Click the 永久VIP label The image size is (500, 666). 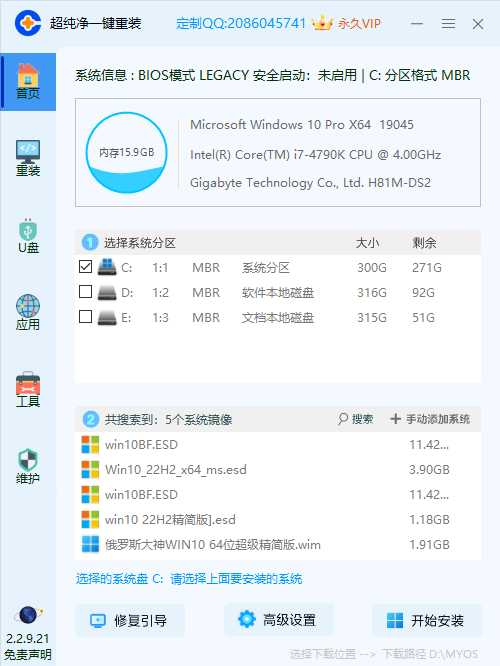tap(359, 23)
